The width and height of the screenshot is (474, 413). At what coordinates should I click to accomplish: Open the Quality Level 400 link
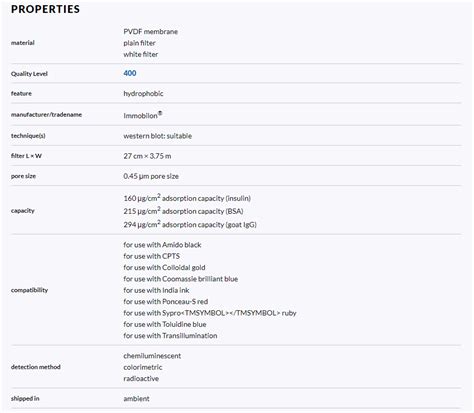[130, 73]
